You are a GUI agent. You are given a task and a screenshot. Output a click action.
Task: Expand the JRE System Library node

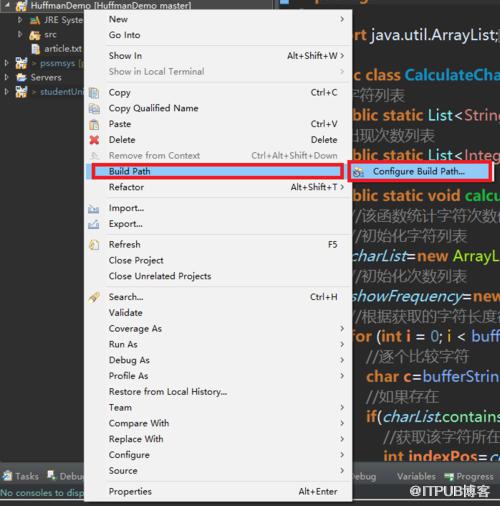pyautogui.click(x=20, y=20)
